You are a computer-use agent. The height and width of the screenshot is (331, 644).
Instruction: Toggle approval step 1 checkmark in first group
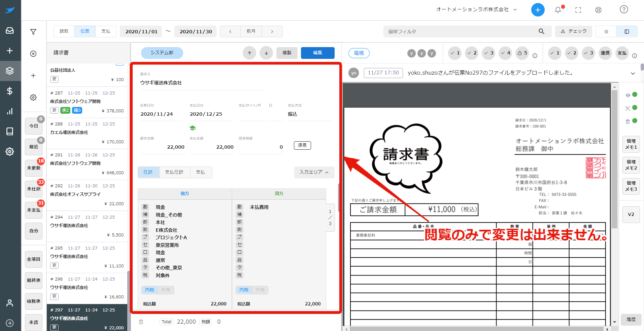pos(455,53)
